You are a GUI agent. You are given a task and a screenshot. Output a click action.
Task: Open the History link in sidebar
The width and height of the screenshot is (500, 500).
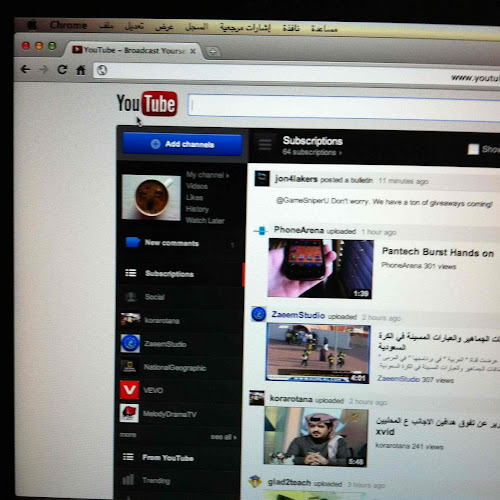click(x=197, y=209)
